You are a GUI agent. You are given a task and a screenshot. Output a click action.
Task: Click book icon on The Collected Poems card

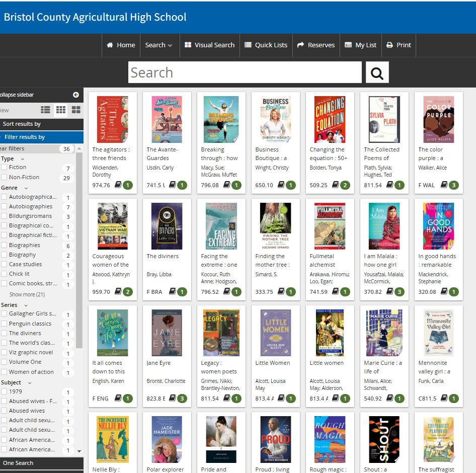pyautogui.click(x=390, y=185)
